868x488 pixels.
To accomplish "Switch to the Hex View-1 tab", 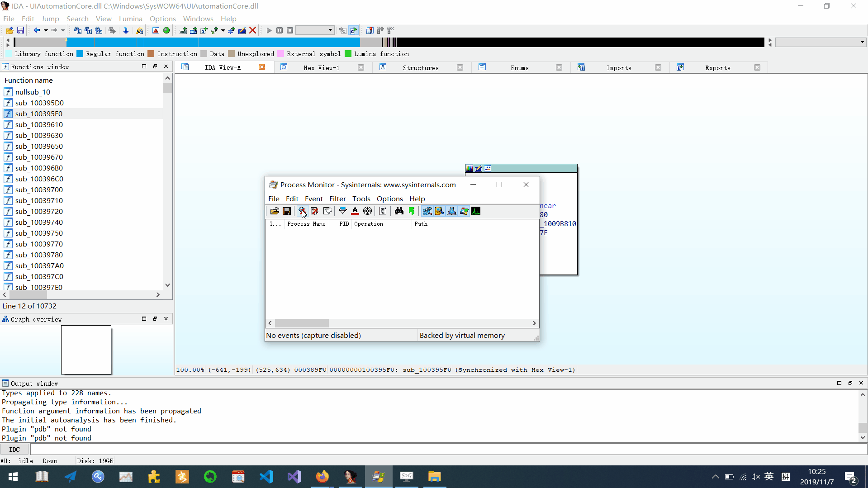I will (322, 67).
